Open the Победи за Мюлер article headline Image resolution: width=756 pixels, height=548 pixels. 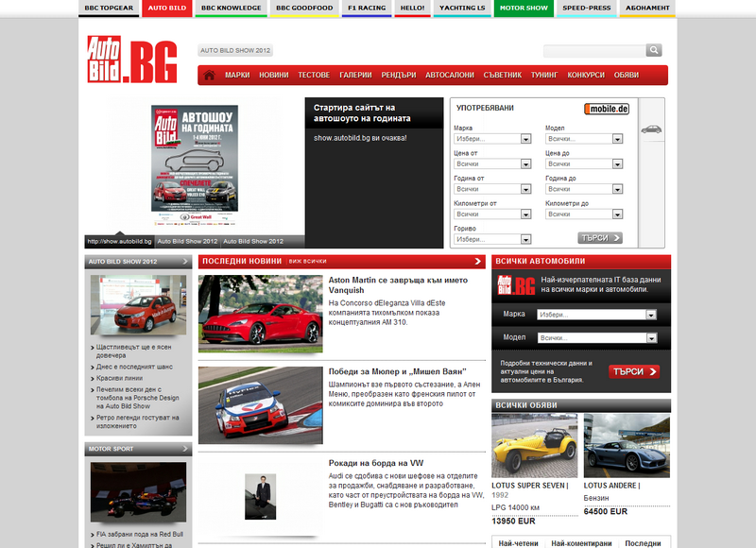pyautogui.click(x=397, y=371)
